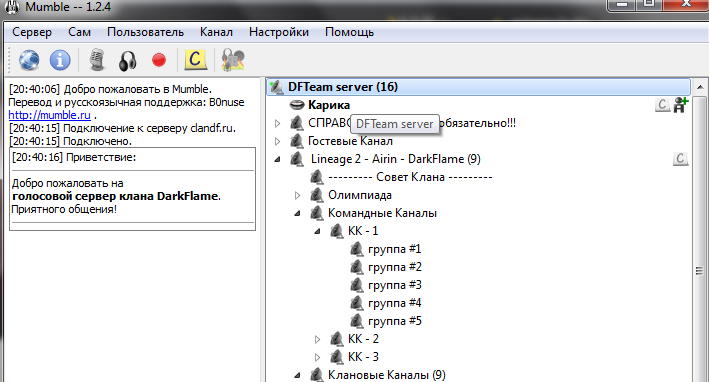This screenshot has width=709, height=382.
Task: Collapse the Клановые Каналы (9) arrow
Action: (298, 375)
